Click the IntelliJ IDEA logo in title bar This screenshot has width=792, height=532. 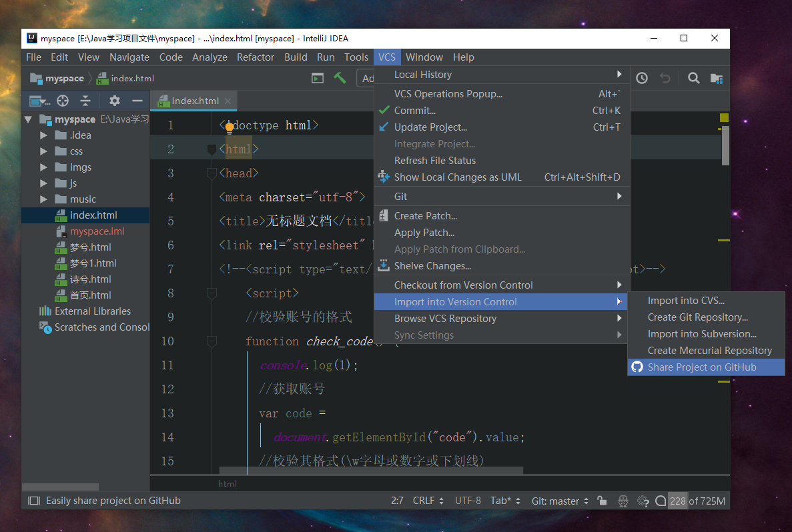pyautogui.click(x=32, y=39)
